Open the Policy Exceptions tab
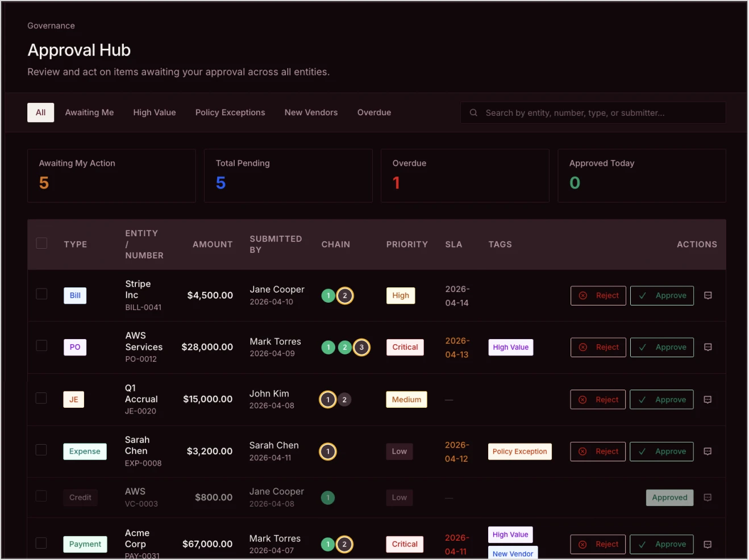This screenshot has height=560, width=749. [x=230, y=112]
